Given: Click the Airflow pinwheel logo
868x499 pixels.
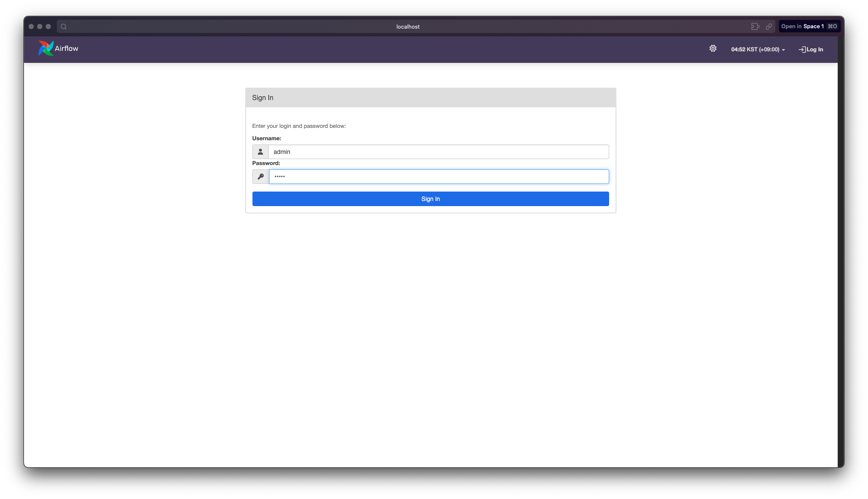Looking at the screenshot, I should pos(46,48).
